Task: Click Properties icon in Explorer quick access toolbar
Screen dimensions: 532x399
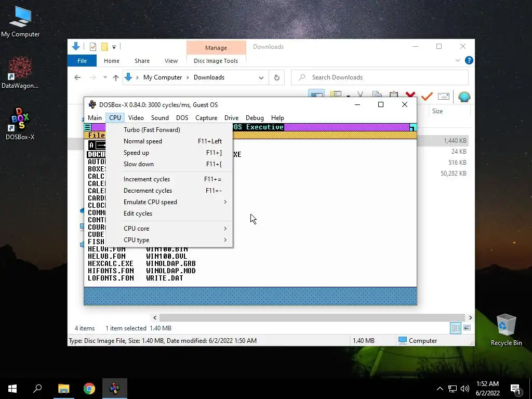Action: point(92,47)
